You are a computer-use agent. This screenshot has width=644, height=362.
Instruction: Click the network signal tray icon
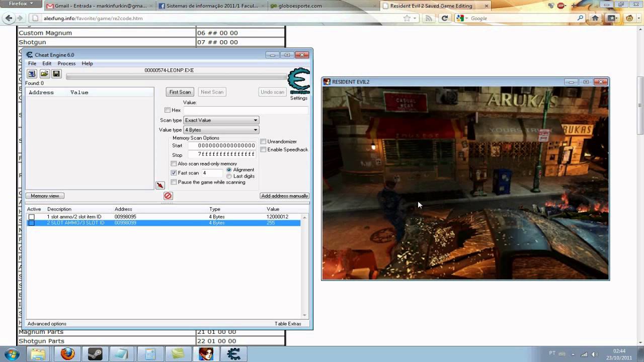[x=584, y=354]
